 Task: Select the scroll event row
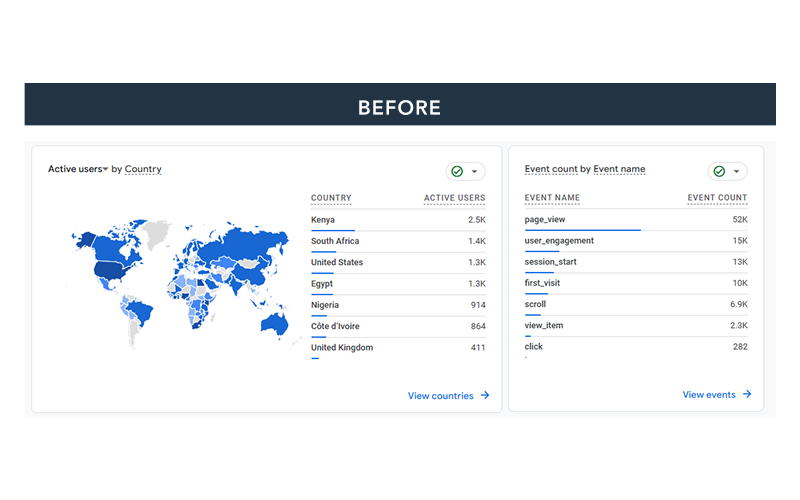[636, 305]
